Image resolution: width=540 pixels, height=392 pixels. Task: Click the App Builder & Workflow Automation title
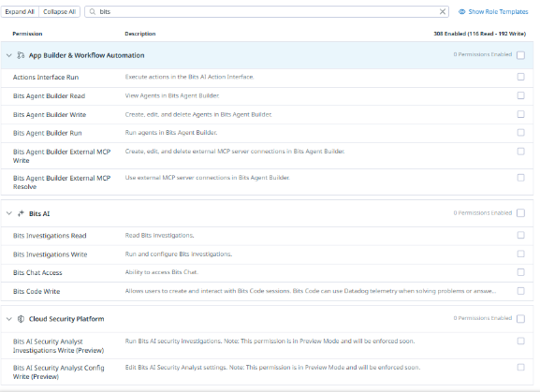tap(86, 55)
